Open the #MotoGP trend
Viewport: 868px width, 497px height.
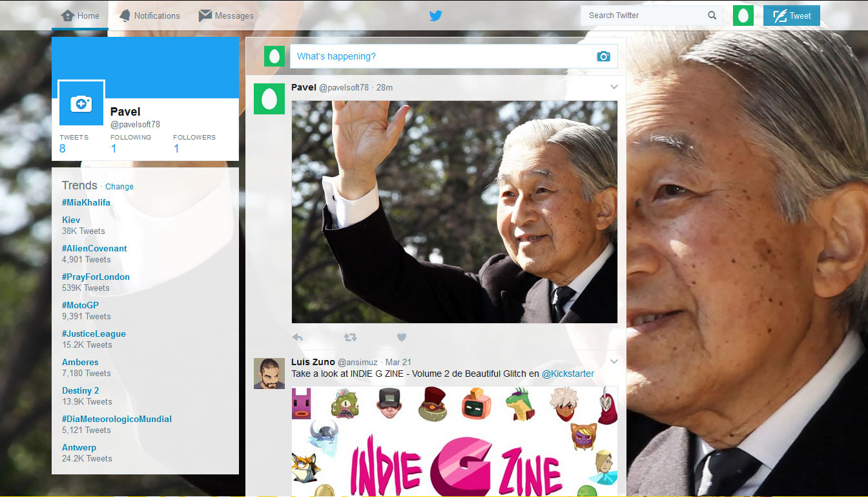(80, 305)
